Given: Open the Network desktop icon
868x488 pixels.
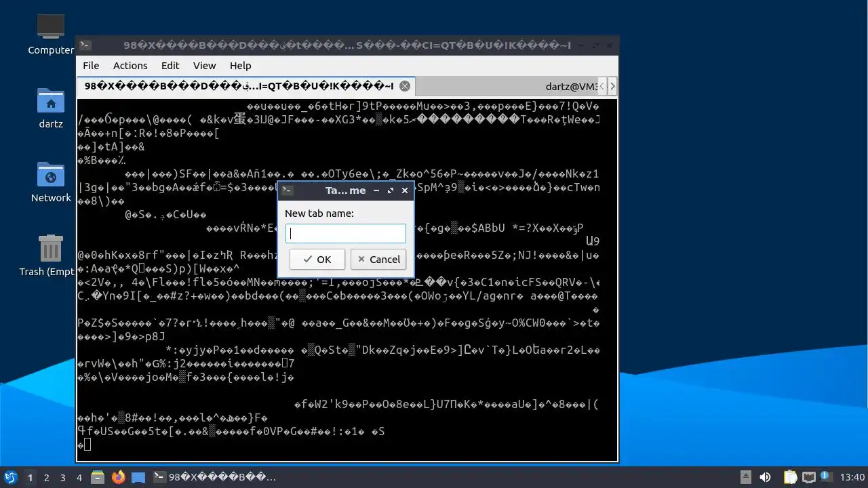Looking at the screenshot, I should 51,182.
